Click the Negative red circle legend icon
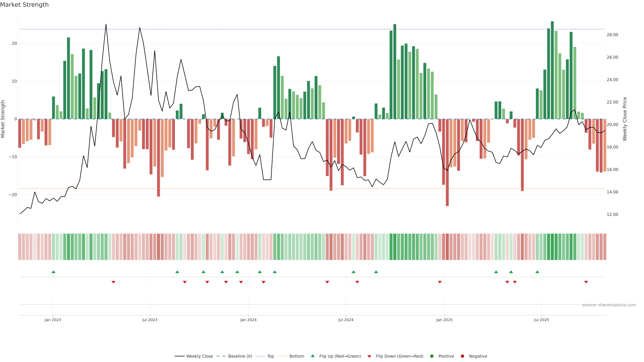Screen dimensions: 644x362 pos(462,356)
